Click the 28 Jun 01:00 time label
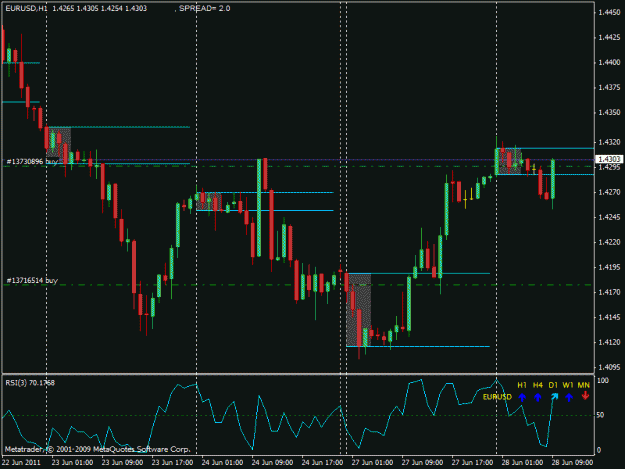This screenshot has width=625, height=469. pyautogui.click(x=522, y=463)
